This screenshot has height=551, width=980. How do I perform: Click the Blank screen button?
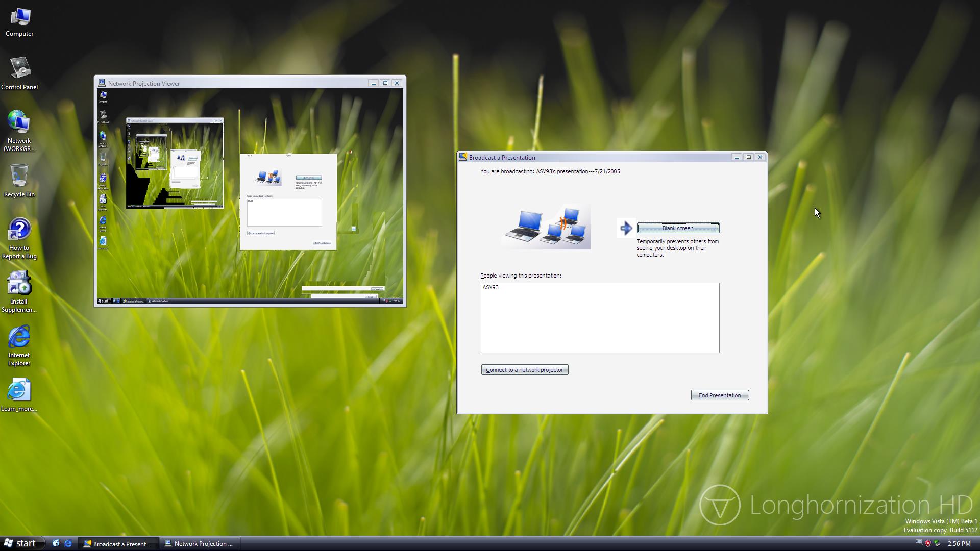pos(678,228)
